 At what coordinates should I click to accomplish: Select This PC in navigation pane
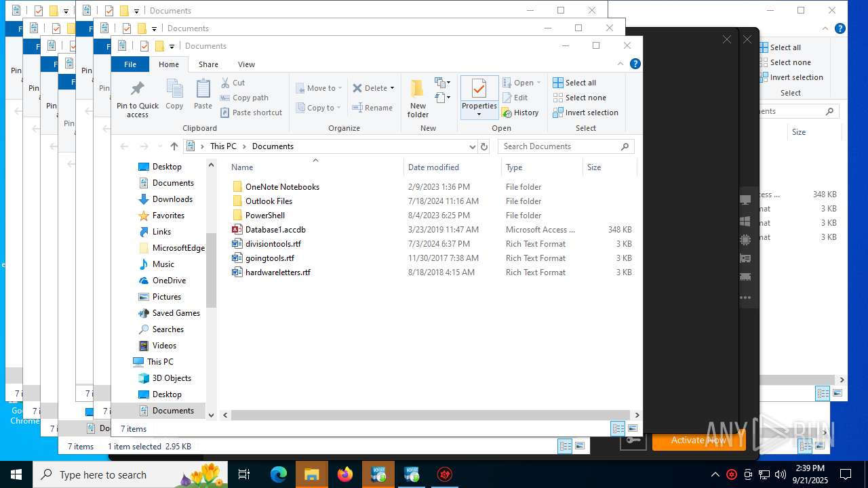tap(160, 362)
